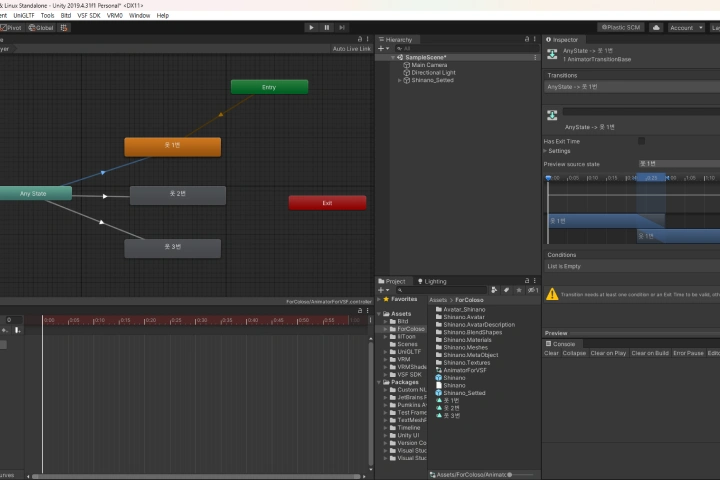Click add event icon in Animation window
The width and height of the screenshot is (720, 480).
(17, 330)
